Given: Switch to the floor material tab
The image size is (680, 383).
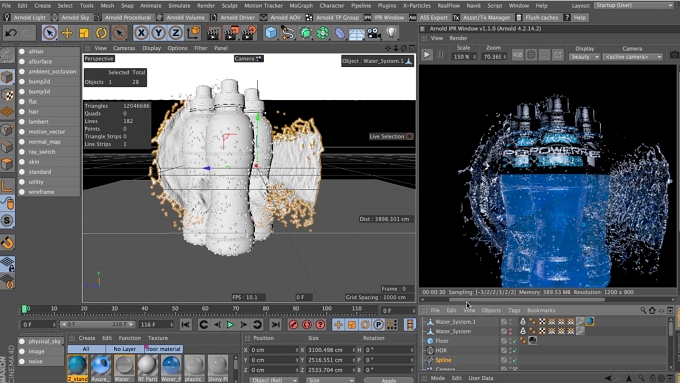Looking at the screenshot, I should [163, 349].
